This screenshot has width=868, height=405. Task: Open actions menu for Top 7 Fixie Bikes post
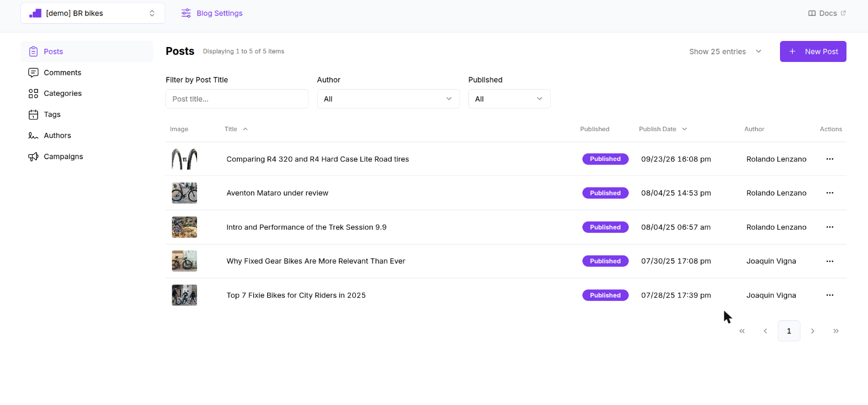830,295
